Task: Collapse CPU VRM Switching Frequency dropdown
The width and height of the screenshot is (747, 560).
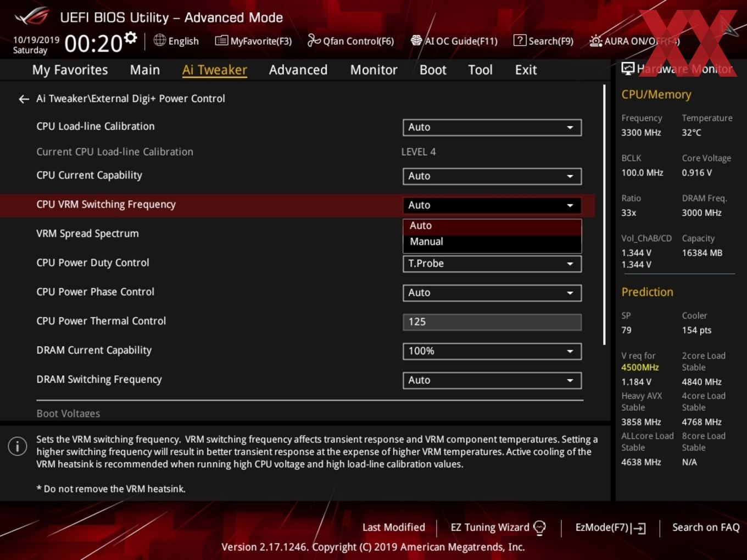Action: [492, 205]
